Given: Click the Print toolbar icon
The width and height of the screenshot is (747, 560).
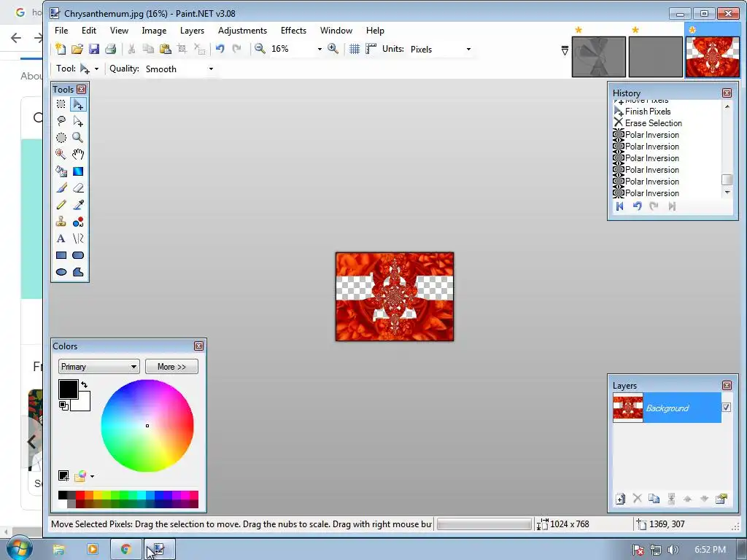Looking at the screenshot, I should [111, 49].
